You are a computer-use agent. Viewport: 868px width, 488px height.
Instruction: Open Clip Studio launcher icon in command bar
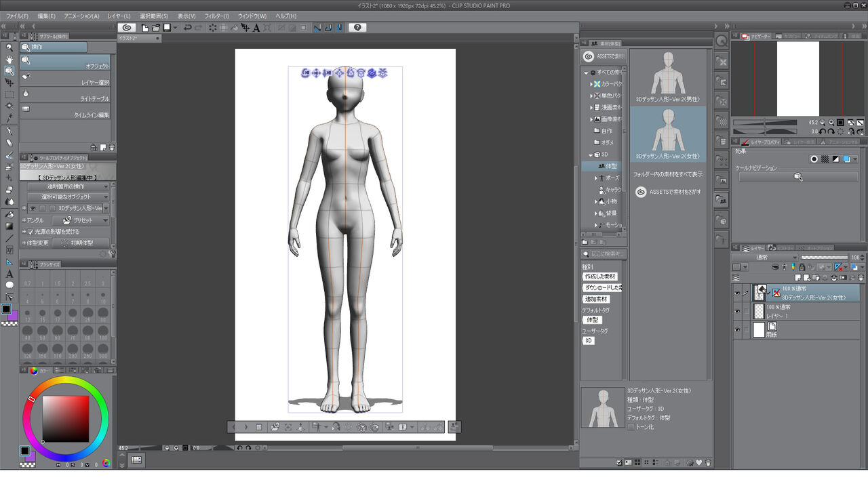[126, 28]
